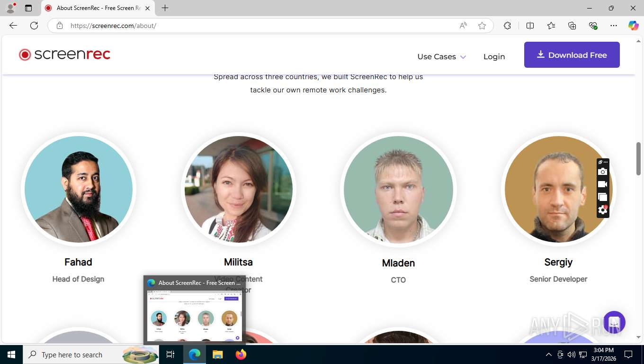The width and height of the screenshot is (644, 364).
Task: Open a new tab with plus button
Action: (165, 8)
